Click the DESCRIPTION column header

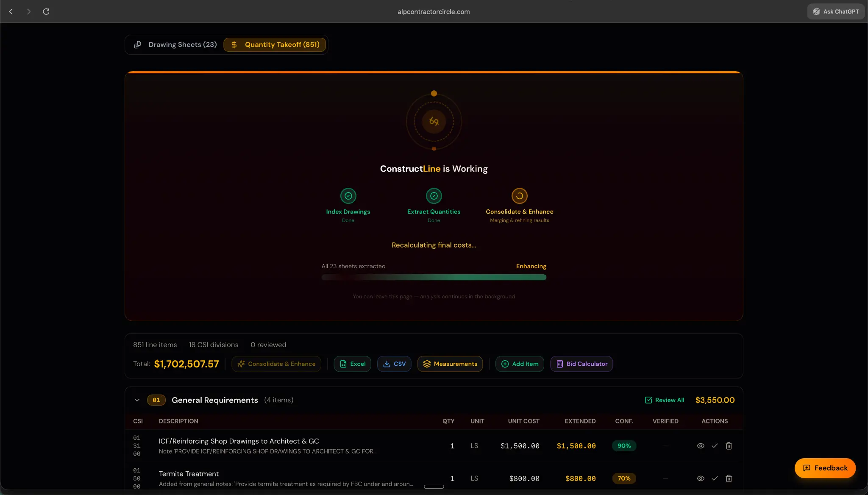[178, 421]
